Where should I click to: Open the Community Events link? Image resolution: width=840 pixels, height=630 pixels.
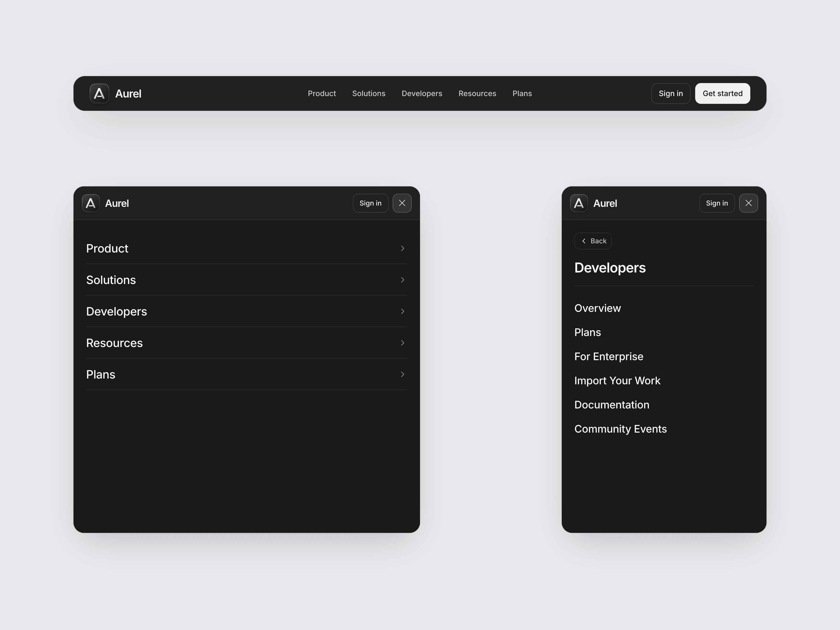click(621, 429)
